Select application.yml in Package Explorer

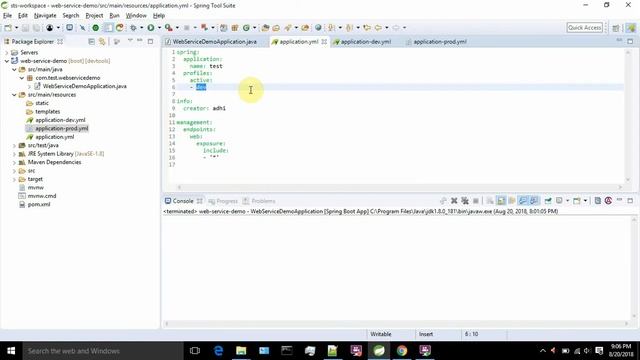[55, 137]
